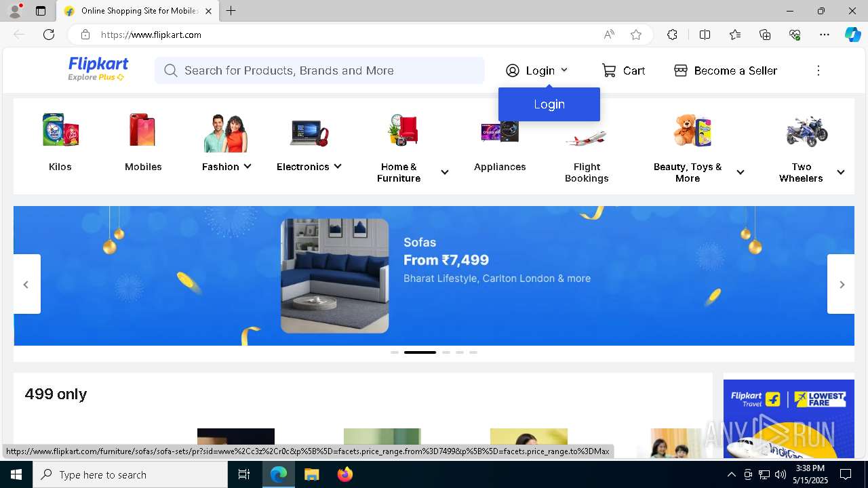Expand the Fashion category chevron

[248, 166]
